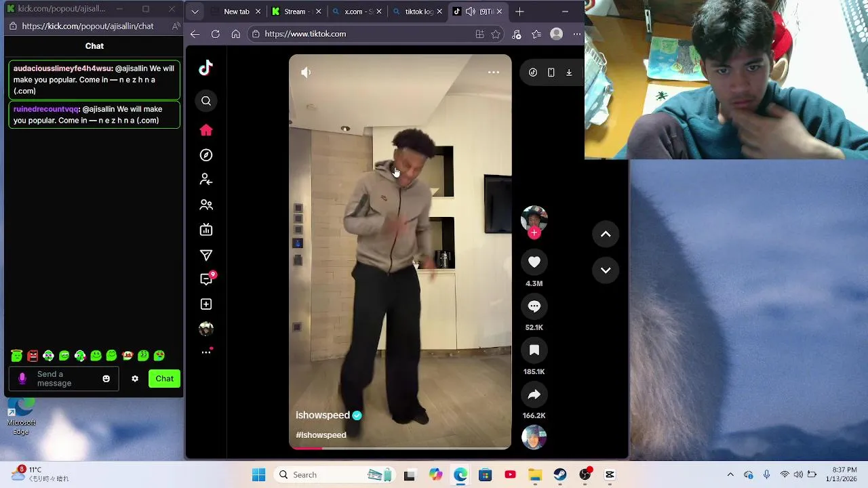Open File Explorer from the taskbar
The height and width of the screenshot is (488, 868).
point(535,475)
